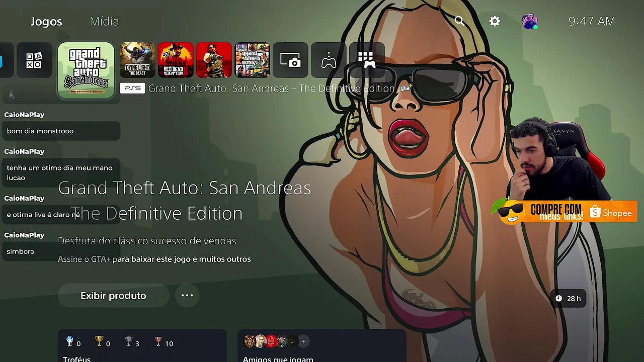644x362 pixels.
Task: Click the platinum trophy icon count
Action: (73, 343)
